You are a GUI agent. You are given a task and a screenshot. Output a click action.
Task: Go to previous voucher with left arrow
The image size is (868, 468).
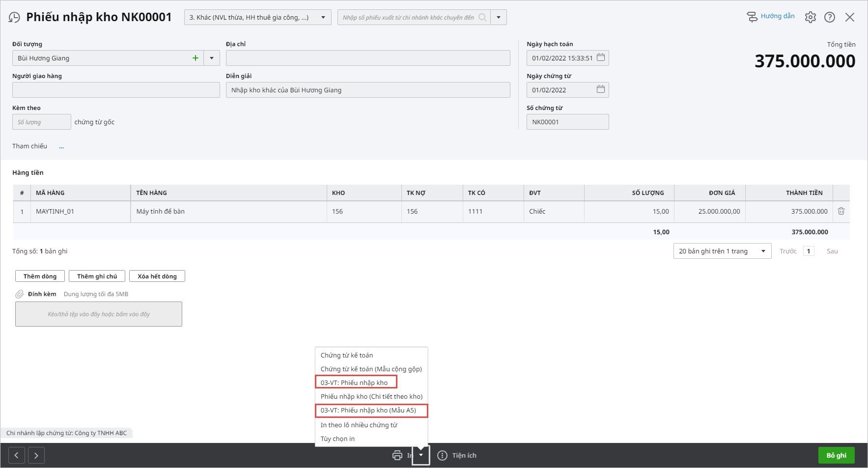click(17, 455)
